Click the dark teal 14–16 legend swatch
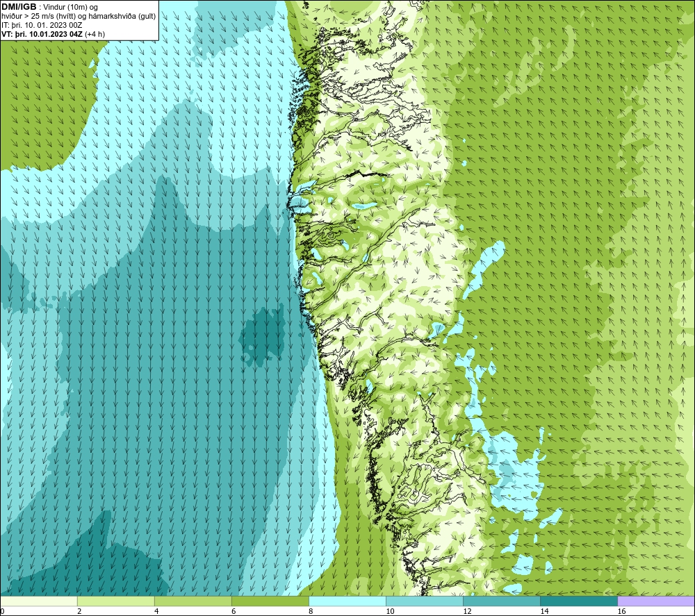Image resolution: width=695 pixels, height=616 pixels. (578, 601)
